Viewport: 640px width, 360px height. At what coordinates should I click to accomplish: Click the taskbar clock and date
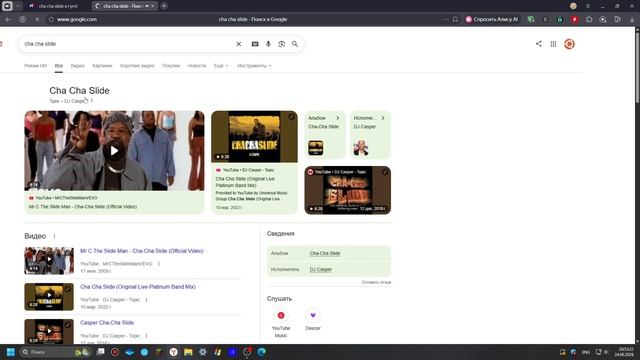click(x=625, y=352)
